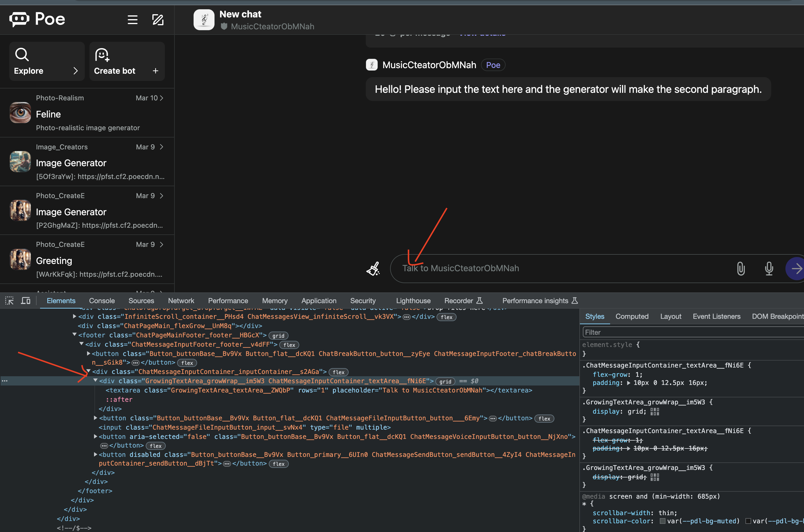Screen dimensions: 804x532
Task: Switch to the Console tab
Action: (102, 301)
